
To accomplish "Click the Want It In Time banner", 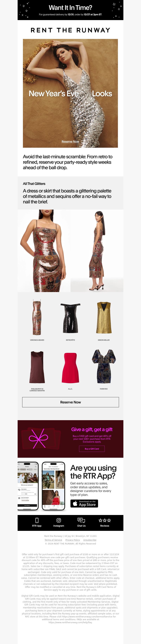I will pyautogui.click(x=70, y=10).
